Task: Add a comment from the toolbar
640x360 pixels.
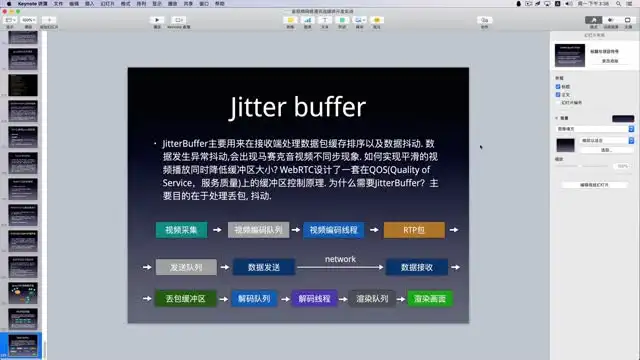Action: pyautogui.click(x=376, y=20)
